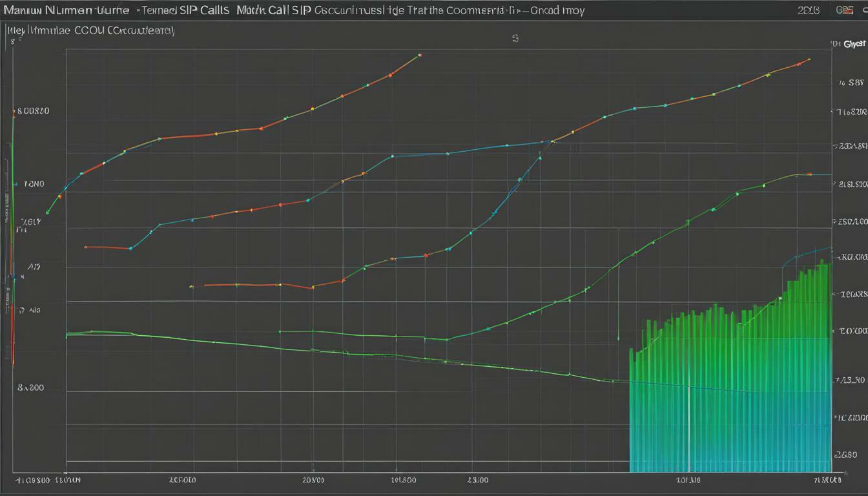Click the "101.800" x-axis label
Screen dimensions: 868x496
tap(404, 480)
